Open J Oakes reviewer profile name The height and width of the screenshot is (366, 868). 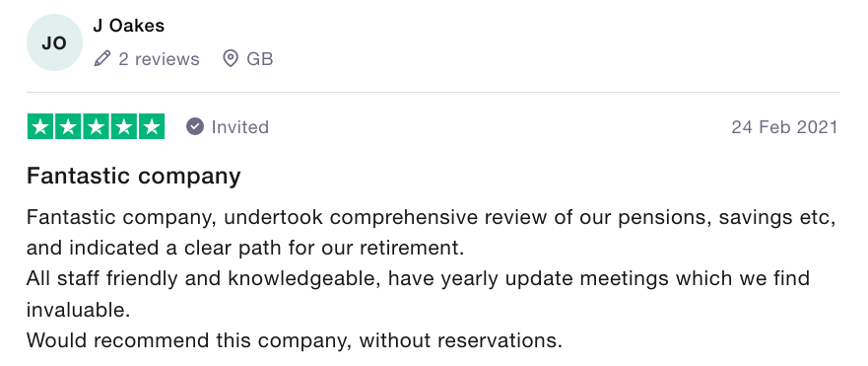128,26
